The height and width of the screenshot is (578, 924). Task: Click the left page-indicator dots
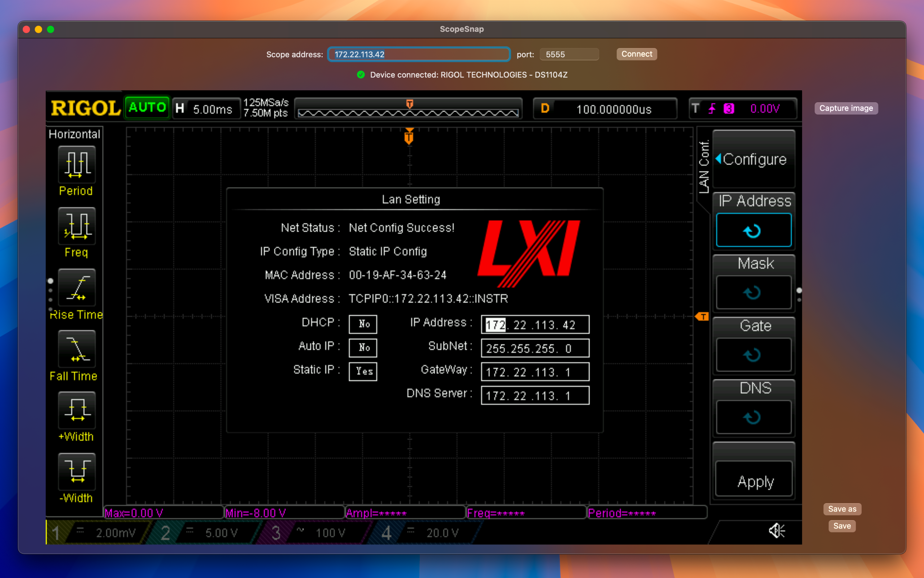(x=51, y=295)
